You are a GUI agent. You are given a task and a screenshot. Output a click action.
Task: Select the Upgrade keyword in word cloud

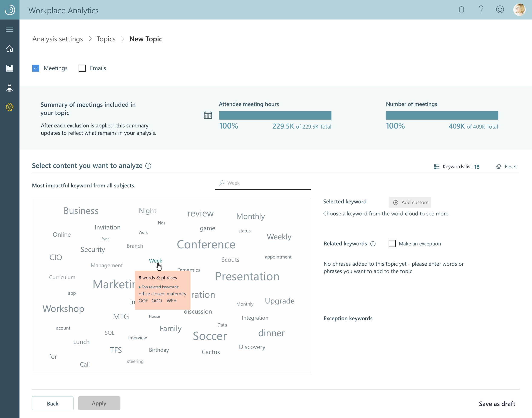tap(279, 301)
